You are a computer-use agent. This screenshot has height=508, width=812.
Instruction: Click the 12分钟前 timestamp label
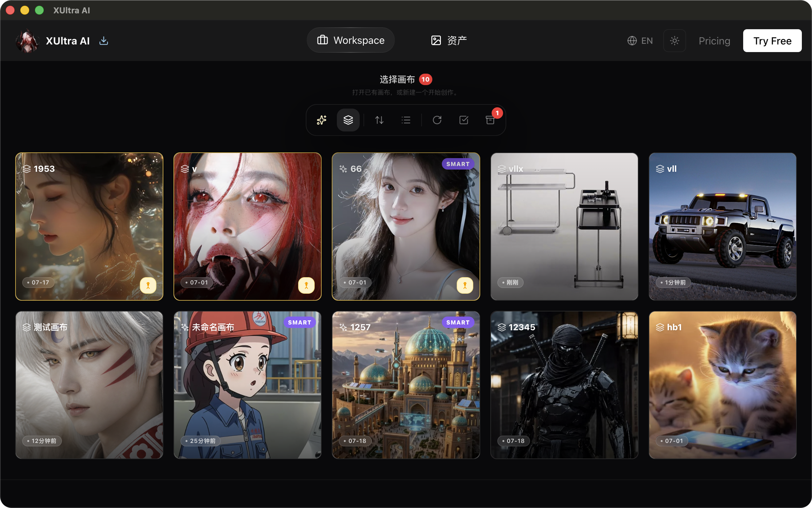coord(42,441)
